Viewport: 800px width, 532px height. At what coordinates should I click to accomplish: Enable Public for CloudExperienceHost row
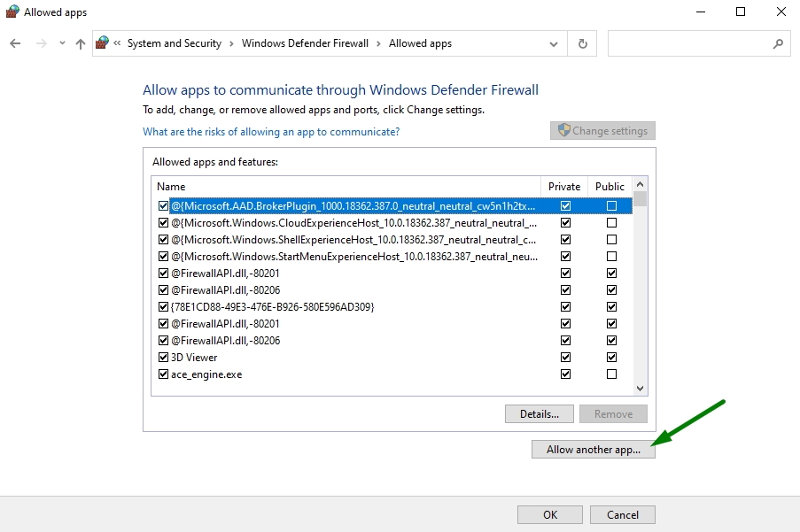point(611,223)
